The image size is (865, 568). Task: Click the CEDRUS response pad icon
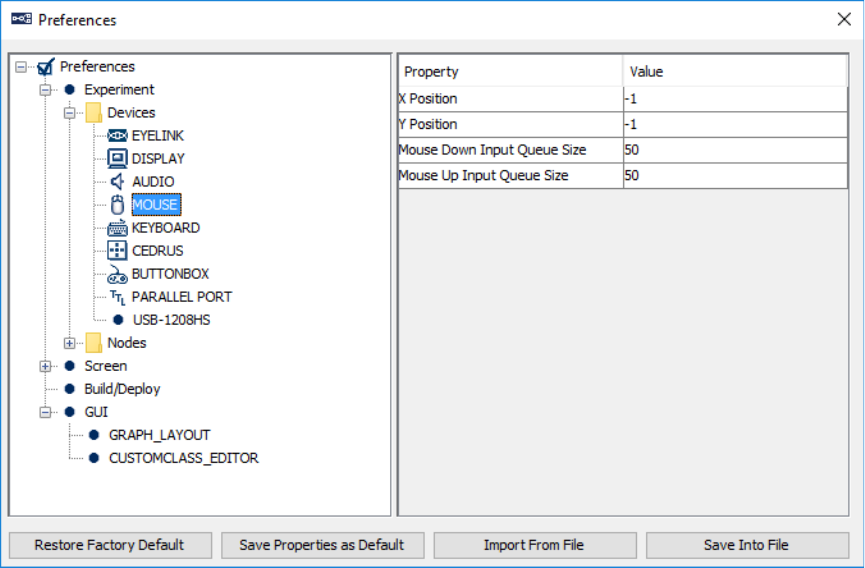(x=117, y=251)
